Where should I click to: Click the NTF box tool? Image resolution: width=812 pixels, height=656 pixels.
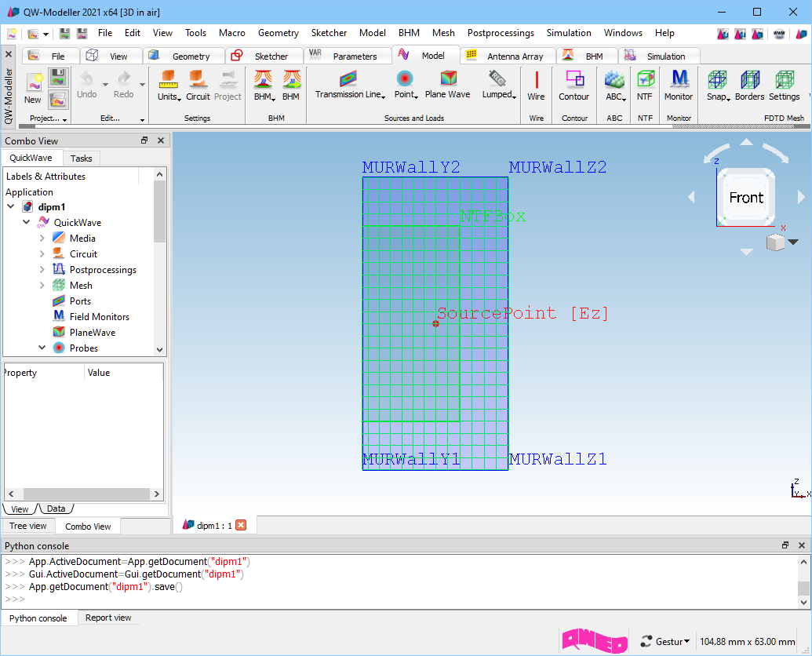[645, 86]
